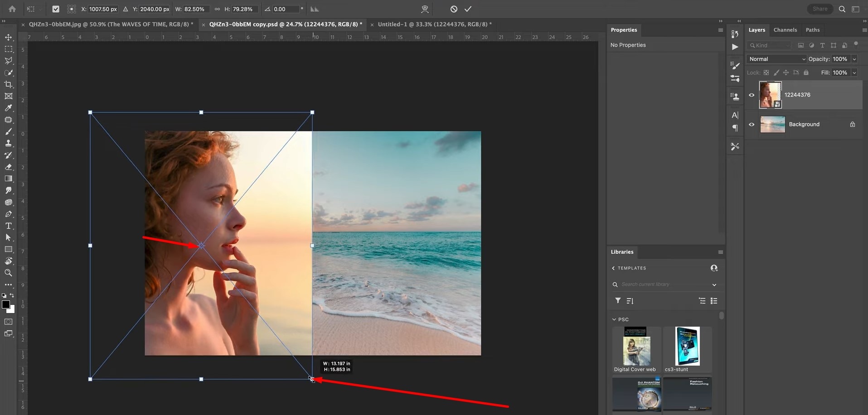
Task: Select the Gradient tool
Action: click(x=9, y=179)
